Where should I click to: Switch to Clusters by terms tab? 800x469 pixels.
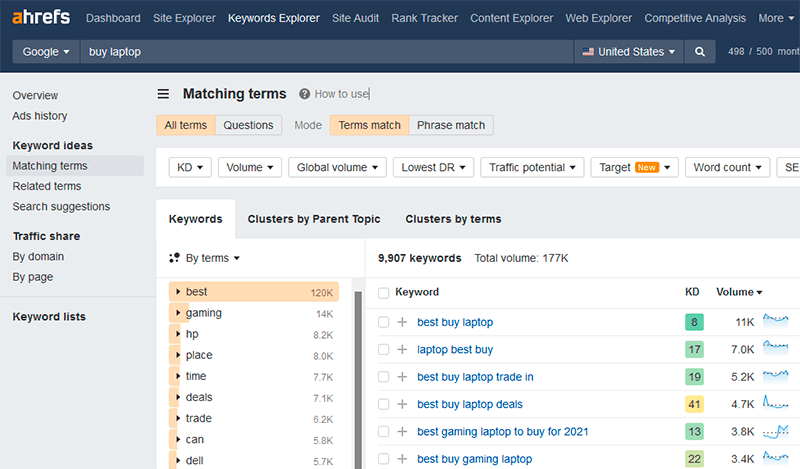(453, 219)
